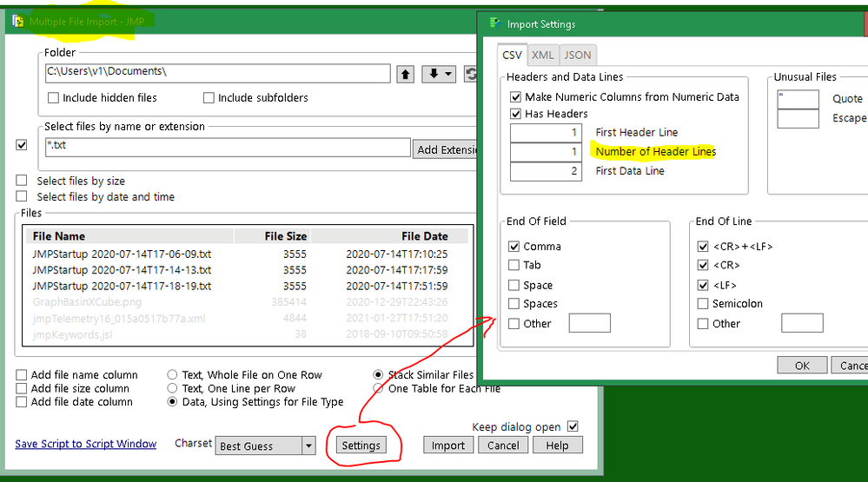Click Save Script to Script Window link

pyautogui.click(x=86, y=444)
